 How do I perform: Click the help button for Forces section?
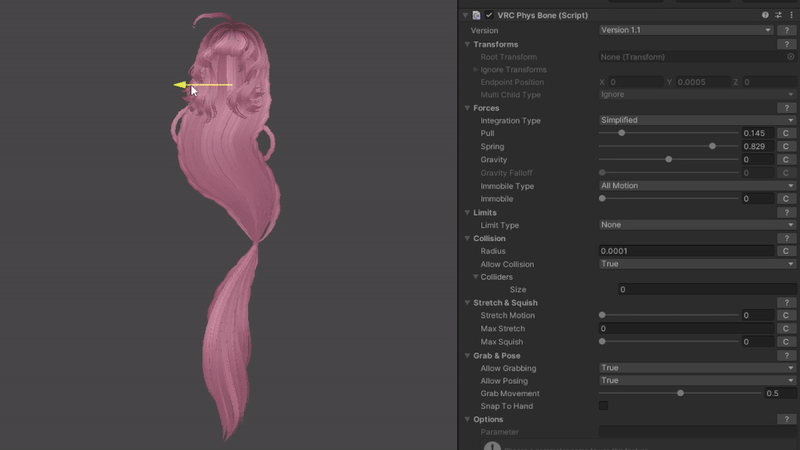click(x=786, y=108)
